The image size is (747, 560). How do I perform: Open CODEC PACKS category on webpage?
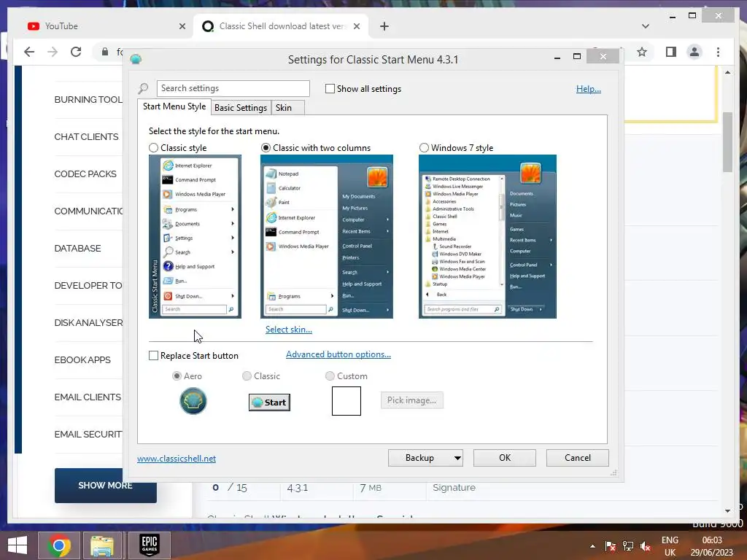pyautogui.click(x=85, y=174)
